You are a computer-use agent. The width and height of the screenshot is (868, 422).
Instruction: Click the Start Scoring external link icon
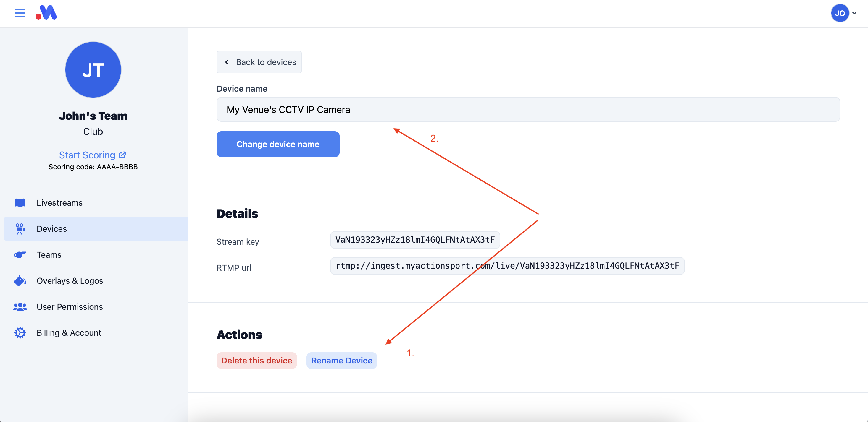pyautogui.click(x=123, y=155)
